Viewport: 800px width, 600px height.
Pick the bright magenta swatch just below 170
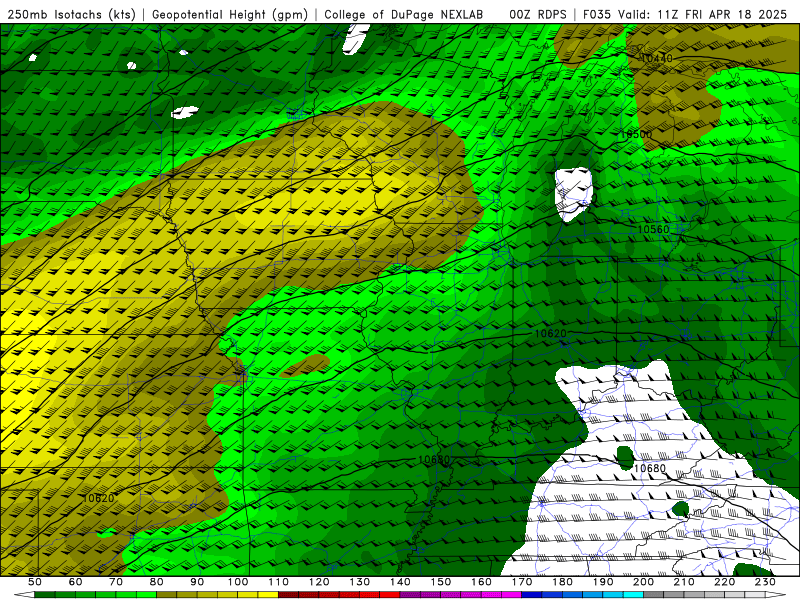coord(512,595)
